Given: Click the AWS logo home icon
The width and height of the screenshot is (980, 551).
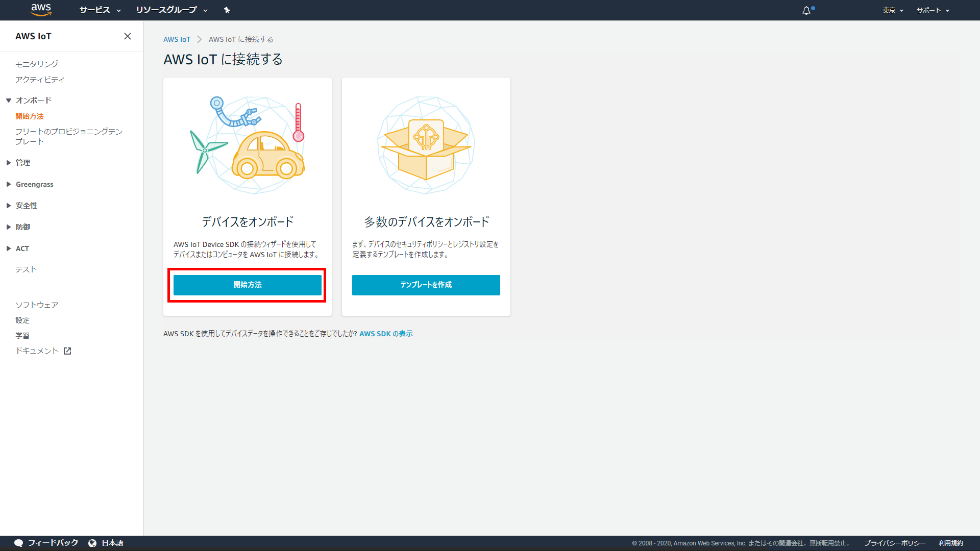Looking at the screenshot, I should (x=41, y=10).
